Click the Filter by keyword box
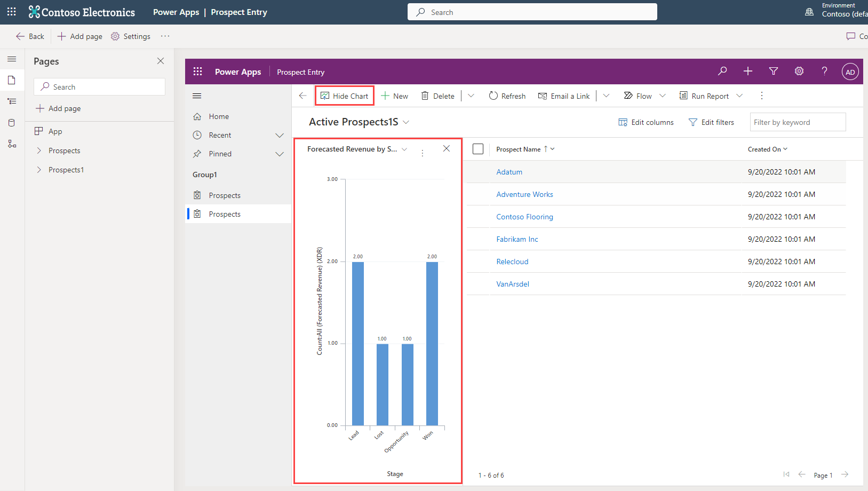The image size is (868, 491). point(798,122)
